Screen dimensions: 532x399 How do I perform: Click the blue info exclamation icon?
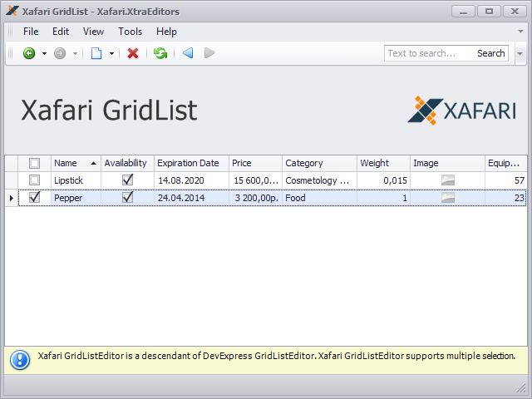pos(20,360)
